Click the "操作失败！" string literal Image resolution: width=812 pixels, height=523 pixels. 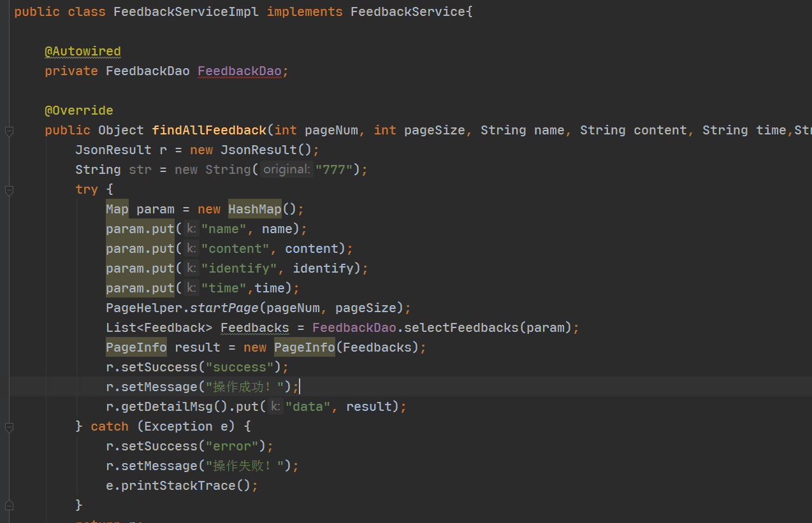click(245, 466)
